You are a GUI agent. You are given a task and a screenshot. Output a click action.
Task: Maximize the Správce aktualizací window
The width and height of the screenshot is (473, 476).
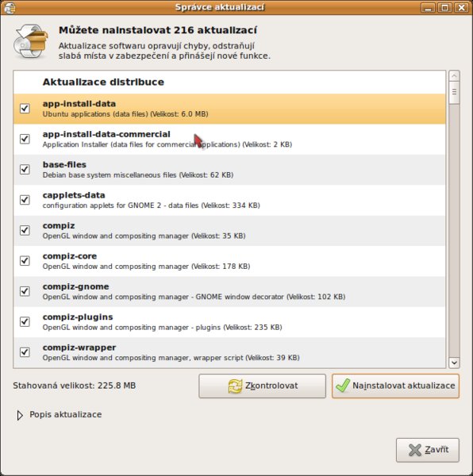(444, 7)
